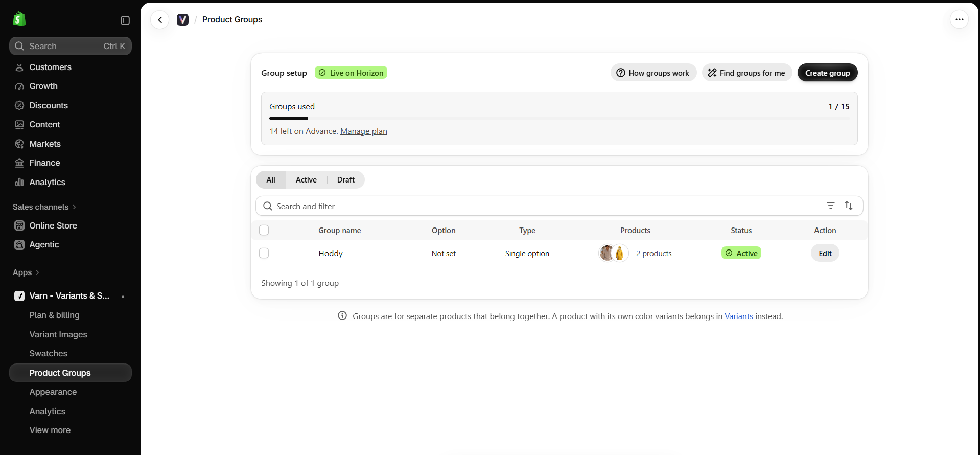Click the Content sidebar icon
The height and width of the screenshot is (455, 980).
(x=19, y=125)
